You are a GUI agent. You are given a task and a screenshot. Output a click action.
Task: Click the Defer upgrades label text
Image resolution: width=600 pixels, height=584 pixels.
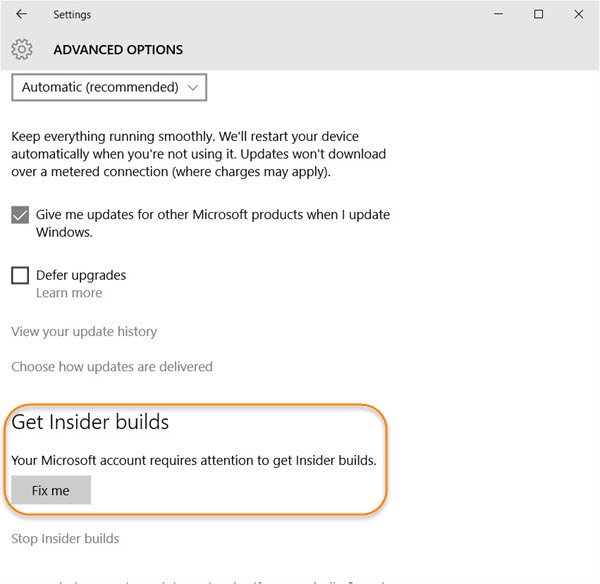click(81, 275)
